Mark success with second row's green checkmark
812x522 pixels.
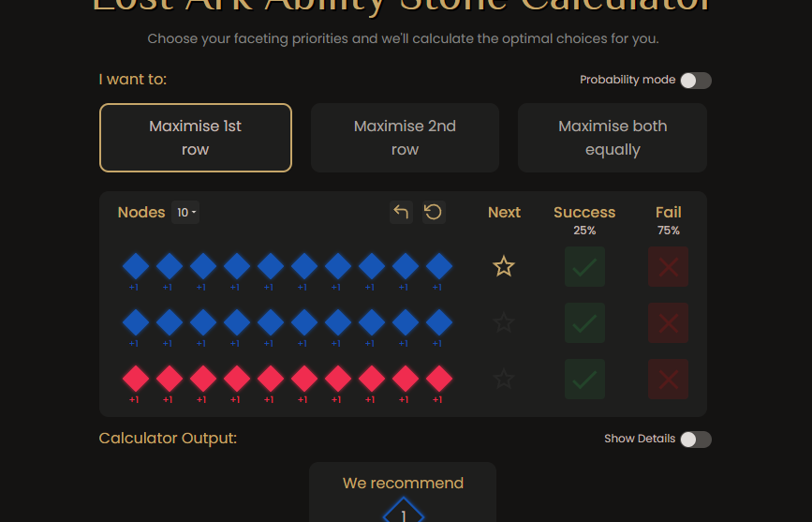pyautogui.click(x=584, y=322)
